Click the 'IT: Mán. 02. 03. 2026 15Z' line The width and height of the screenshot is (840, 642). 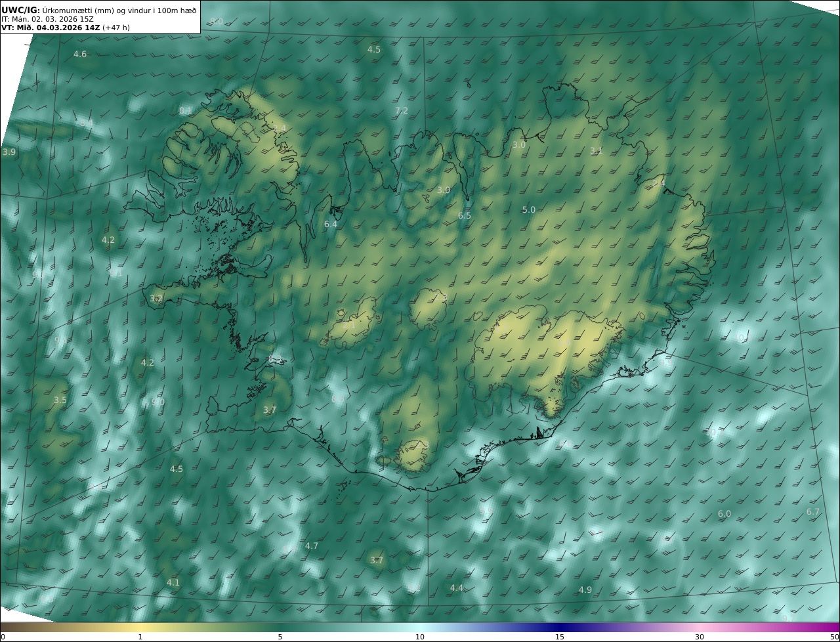point(47,19)
